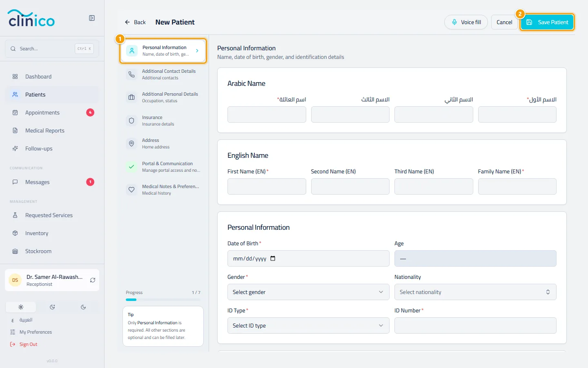Click the sliders icon next to My Preferences
The width and height of the screenshot is (588, 368).
pos(13,332)
